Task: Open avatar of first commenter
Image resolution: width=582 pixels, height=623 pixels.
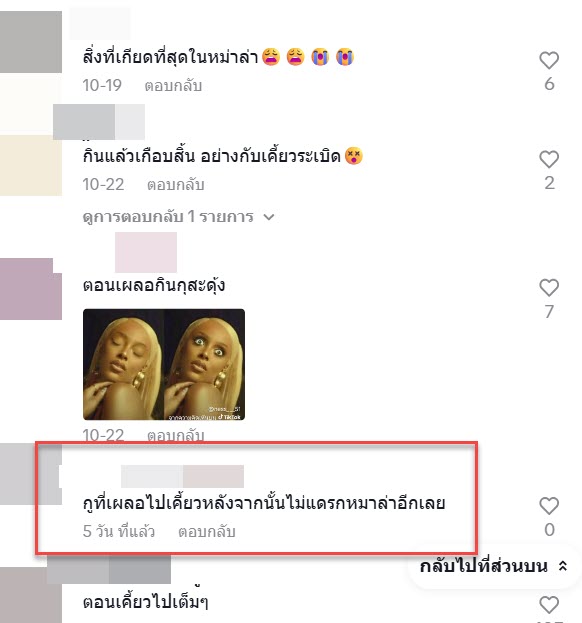Action: [x=31, y=42]
